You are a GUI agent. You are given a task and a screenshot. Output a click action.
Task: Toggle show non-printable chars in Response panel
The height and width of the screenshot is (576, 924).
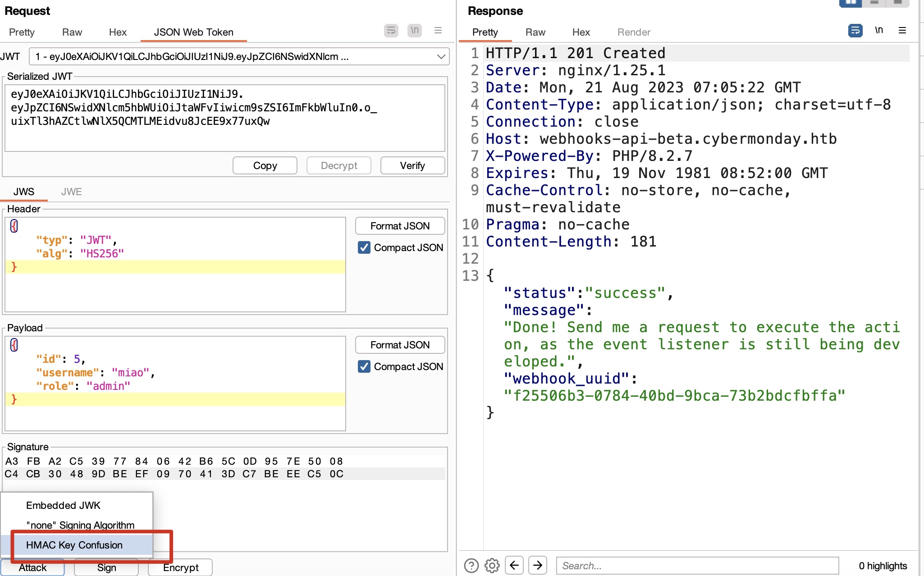[878, 31]
